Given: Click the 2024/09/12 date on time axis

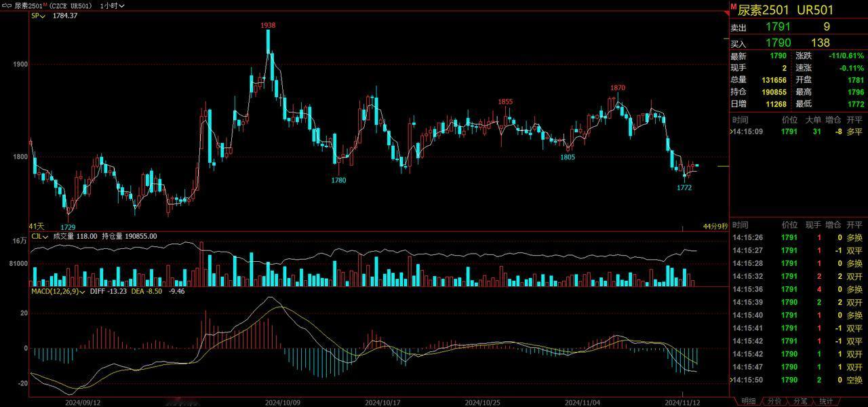Looking at the screenshot, I should coord(83,402).
